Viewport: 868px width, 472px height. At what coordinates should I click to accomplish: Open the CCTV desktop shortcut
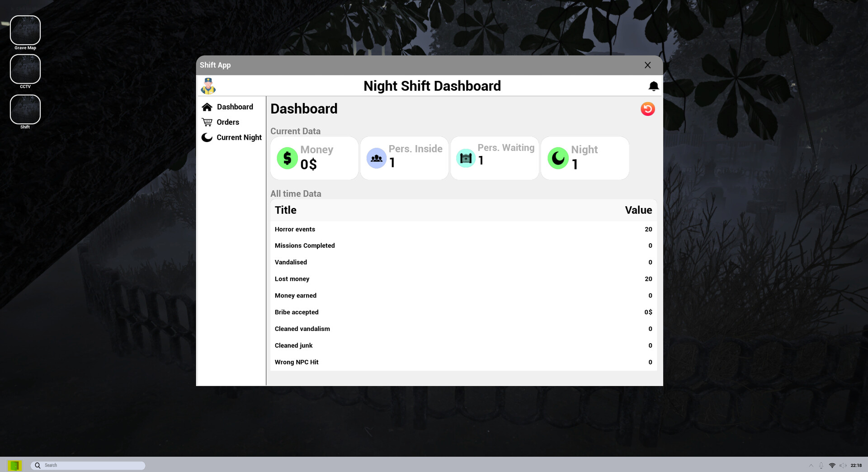point(25,69)
